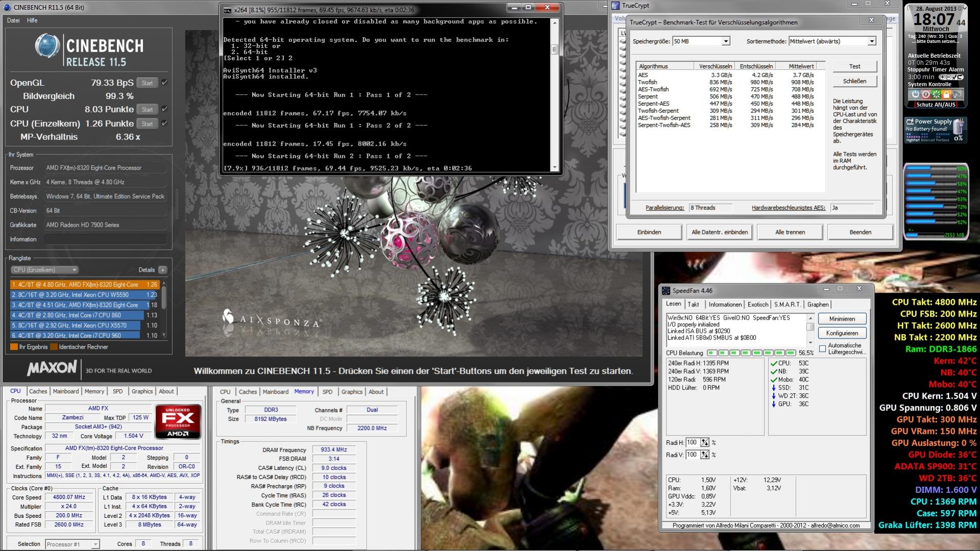Click the grey icon right of the lock in System Kontrolle
Viewport: 980px width, 551px height.
(x=957, y=94)
